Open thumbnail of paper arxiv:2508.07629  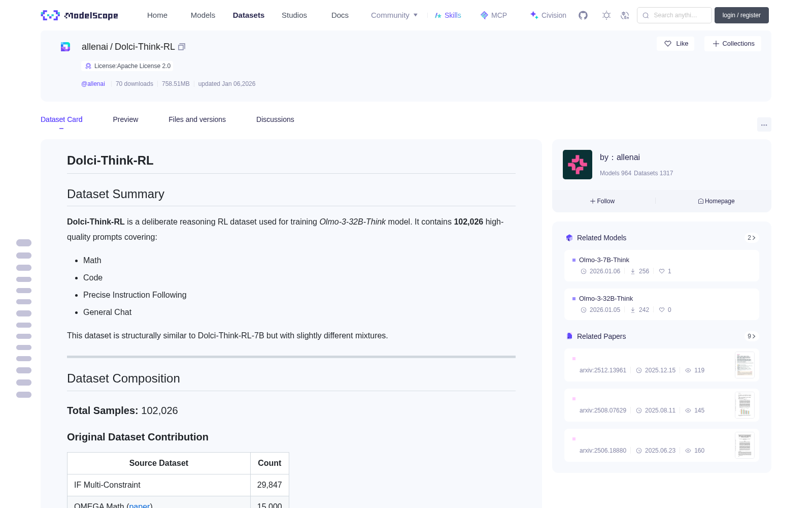click(745, 405)
